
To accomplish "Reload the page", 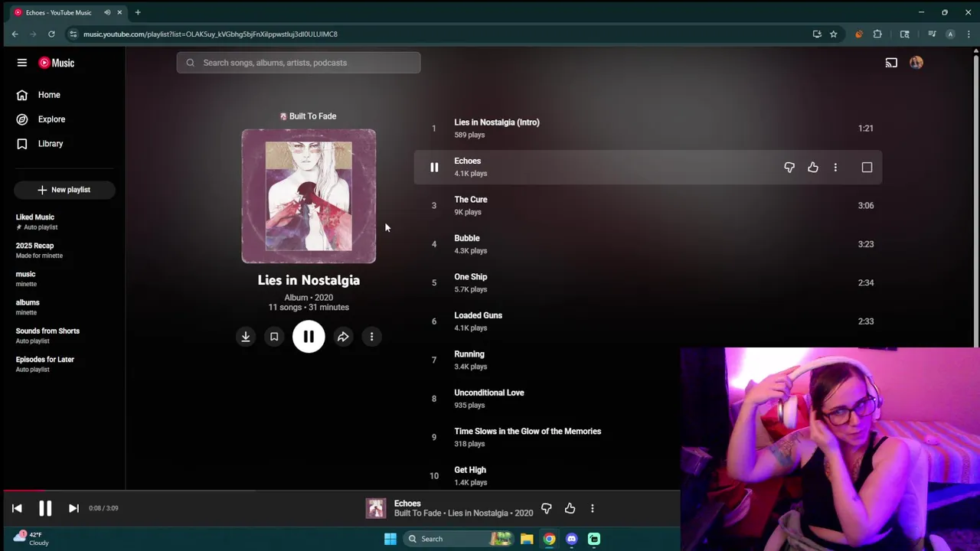I will (51, 34).
